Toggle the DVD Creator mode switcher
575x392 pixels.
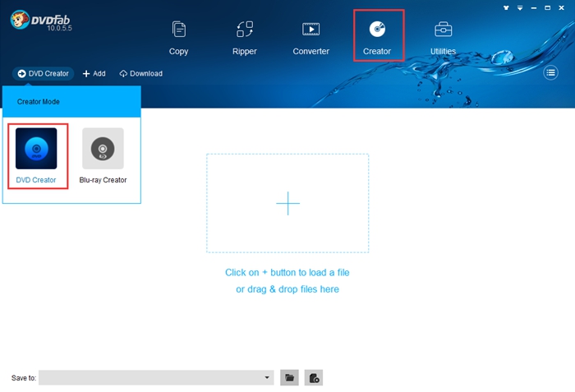[44, 73]
